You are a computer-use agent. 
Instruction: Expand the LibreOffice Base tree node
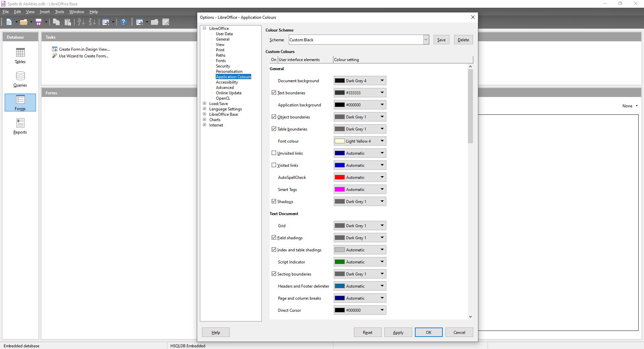click(204, 114)
